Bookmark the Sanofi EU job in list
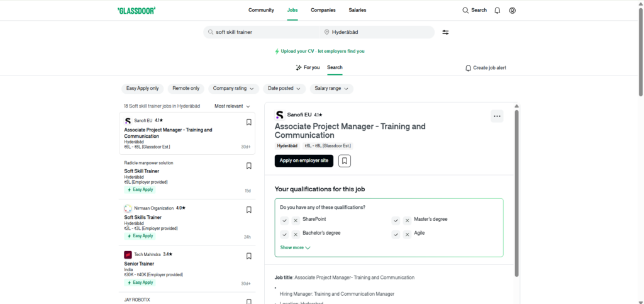 [x=249, y=122]
